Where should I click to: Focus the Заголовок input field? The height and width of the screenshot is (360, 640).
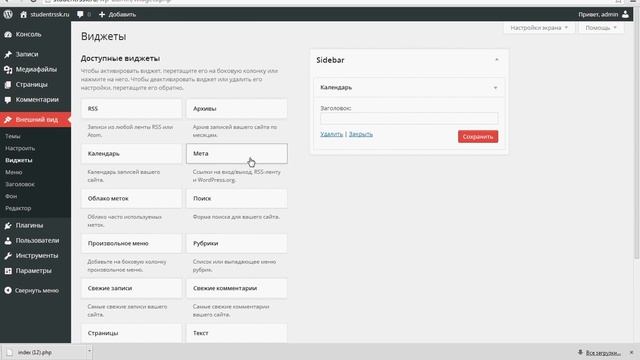tap(409, 118)
